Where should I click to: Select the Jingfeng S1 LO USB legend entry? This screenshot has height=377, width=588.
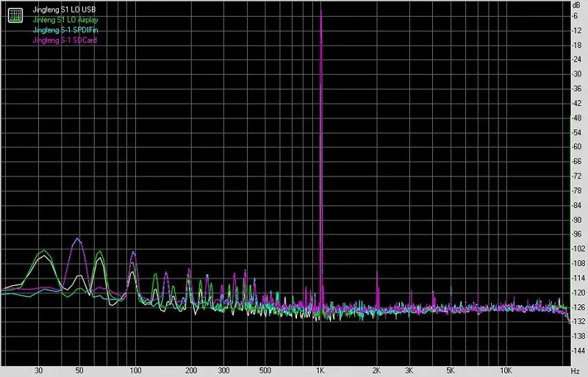point(64,10)
